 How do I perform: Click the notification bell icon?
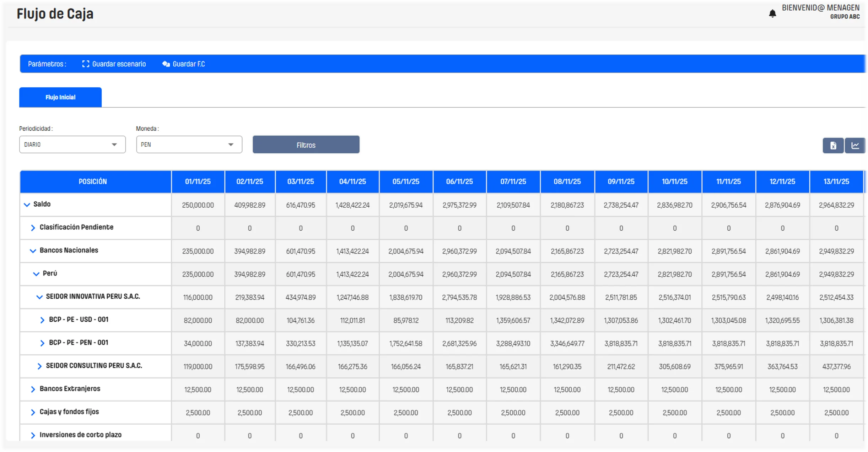(x=772, y=13)
